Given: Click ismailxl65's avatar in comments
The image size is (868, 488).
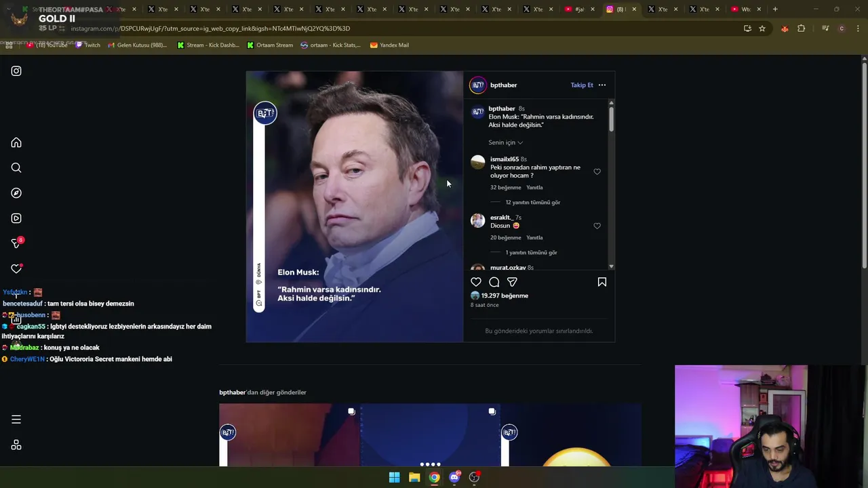Looking at the screenshot, I should pyautogui.click(x=478, y=162).
